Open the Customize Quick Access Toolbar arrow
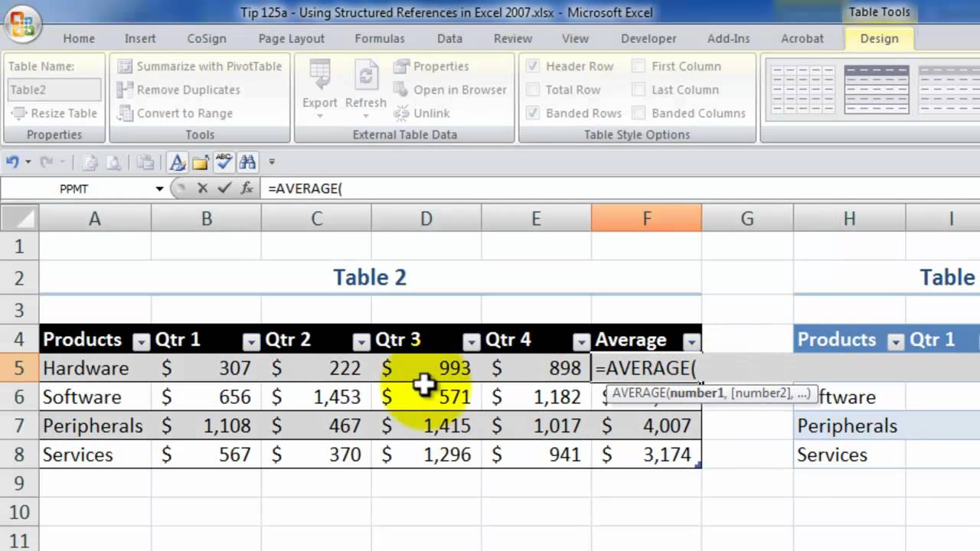 point(271,162)
